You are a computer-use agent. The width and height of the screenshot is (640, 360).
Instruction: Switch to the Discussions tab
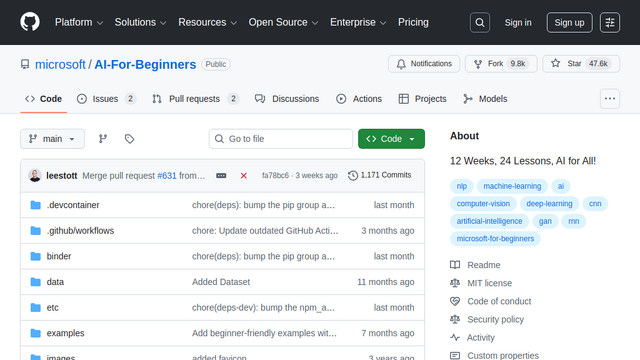tap(287, 99)
